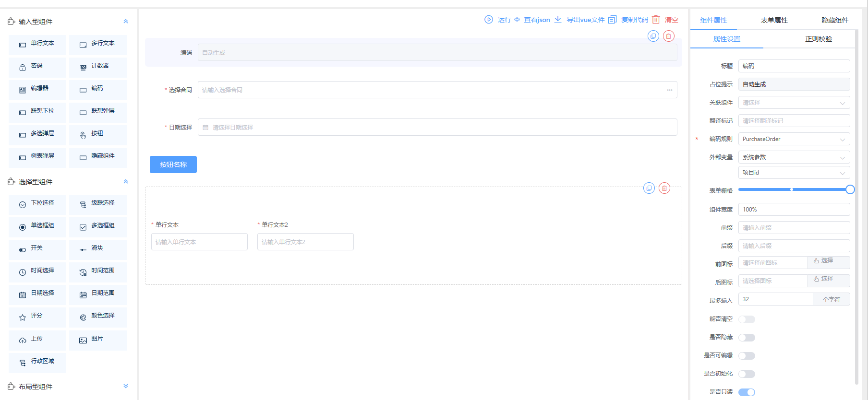Click the blue 按钮名称 button

(173, 165)
